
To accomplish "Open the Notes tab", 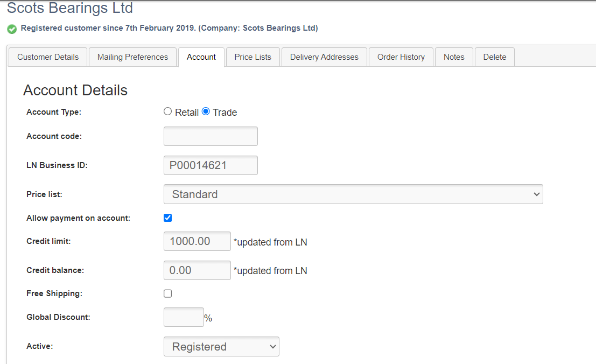I will point(454,57).
